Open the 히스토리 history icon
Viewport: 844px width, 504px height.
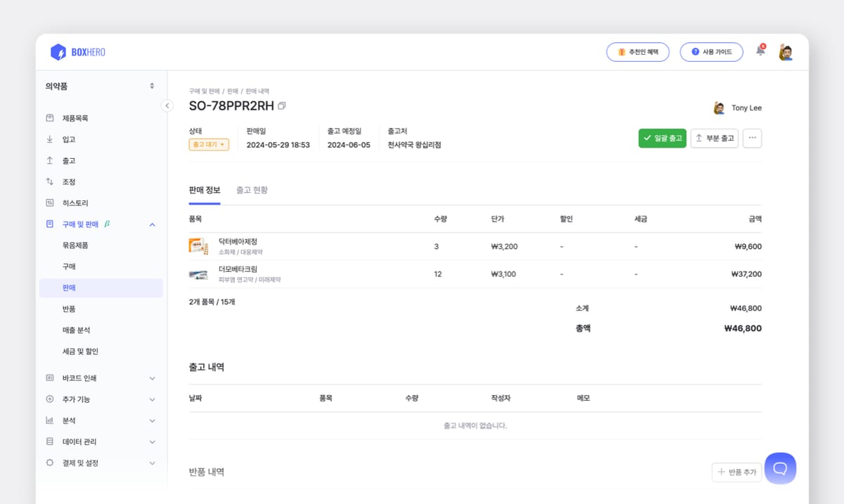[49, 202]
